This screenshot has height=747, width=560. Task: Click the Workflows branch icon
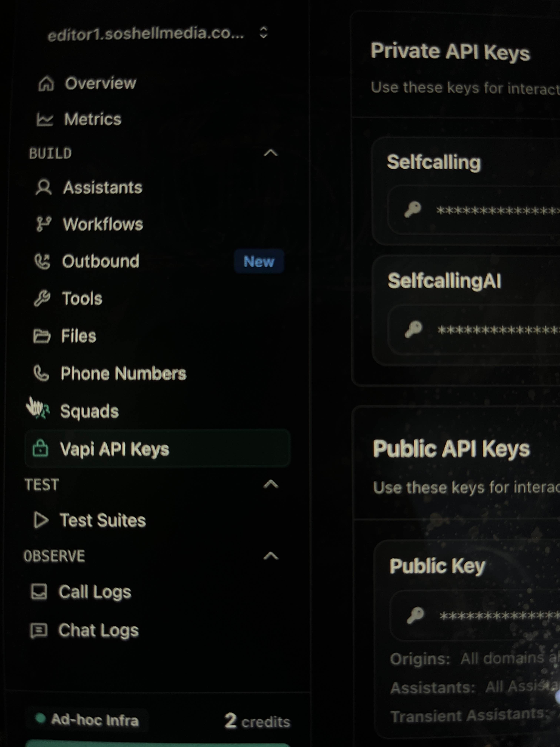(x=44, y=224)
